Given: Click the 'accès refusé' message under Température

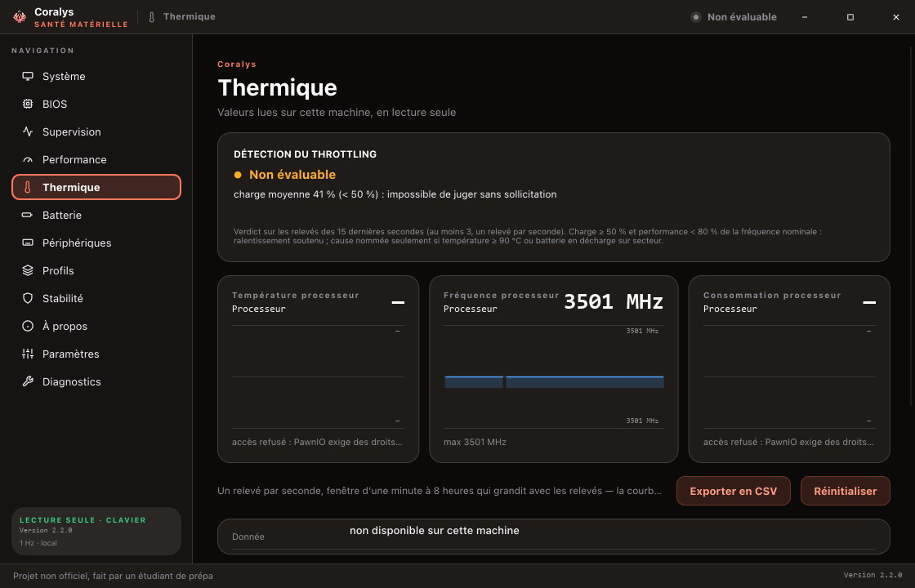Looking at the screenshot, I should [317, 442].
